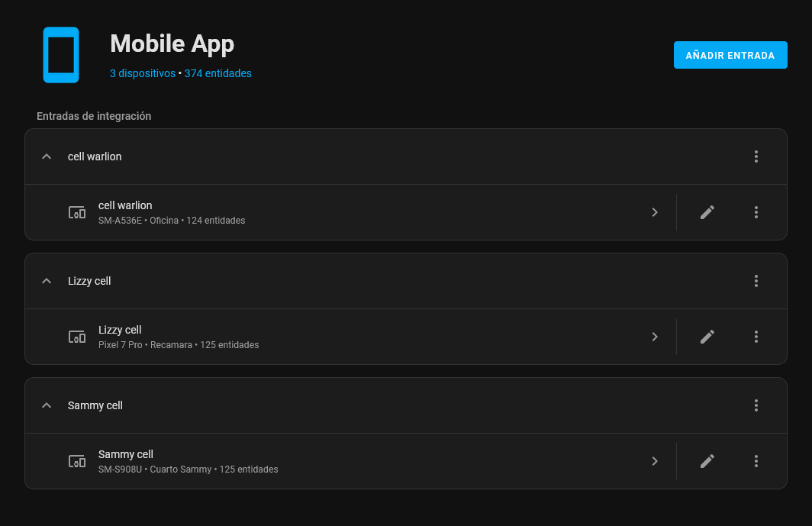Edit the Sammy cell device with pencil icon
The width and height of the screenshot is (812, 526).
[707, 461]
